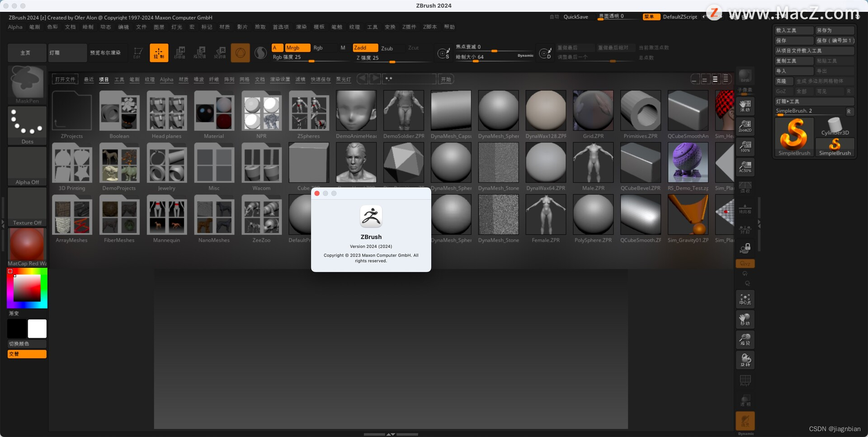Image resolution: width=868 pixels, height=437 pixels.
Task: Select the Cylinder3D tool icon
Action: pyautogui.click(x=835, y=127)
